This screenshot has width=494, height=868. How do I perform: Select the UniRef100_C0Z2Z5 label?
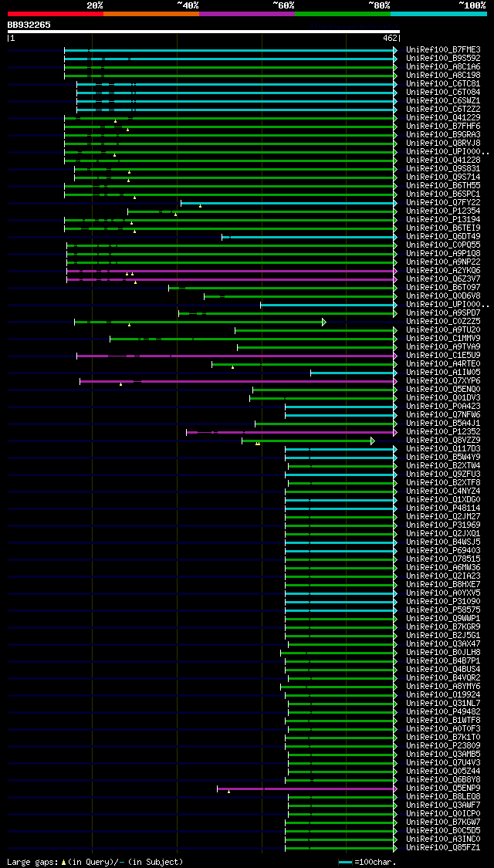click(443, 322)
